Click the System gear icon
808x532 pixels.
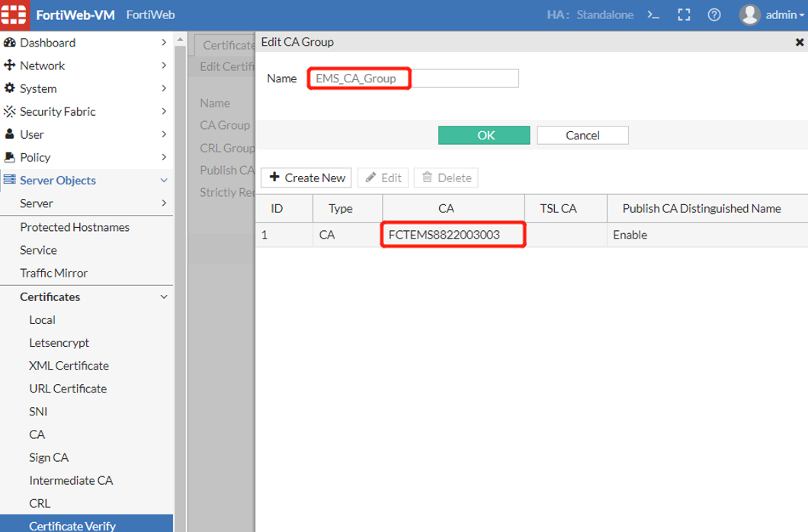pyautogui.click(x=9, y=88)
